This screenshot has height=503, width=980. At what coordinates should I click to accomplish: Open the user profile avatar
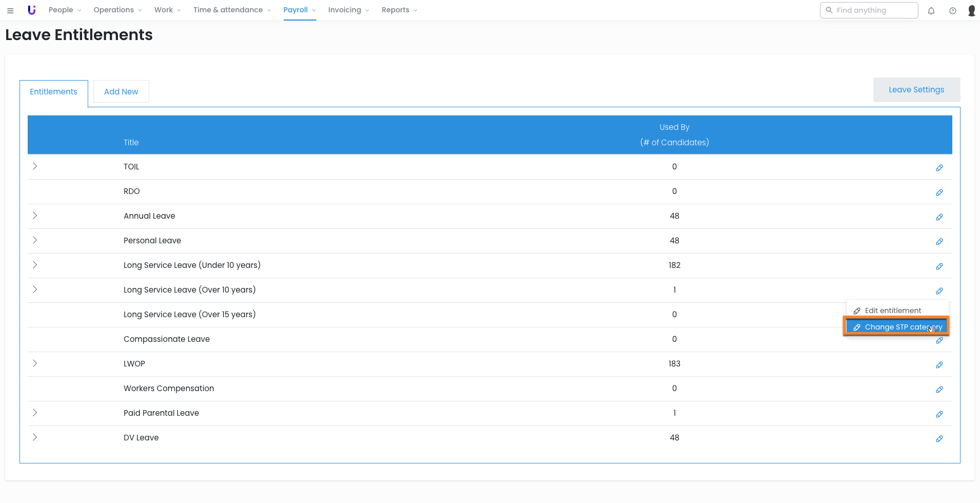pyautogui.click(x=971, y=10)
